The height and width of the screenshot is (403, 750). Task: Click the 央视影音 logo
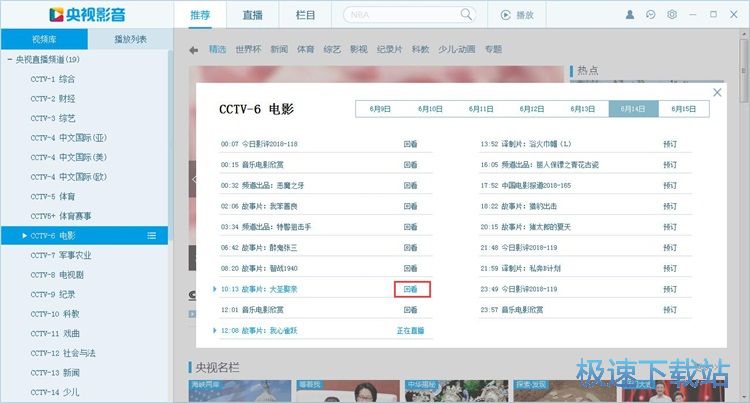(x=87, y=15)
